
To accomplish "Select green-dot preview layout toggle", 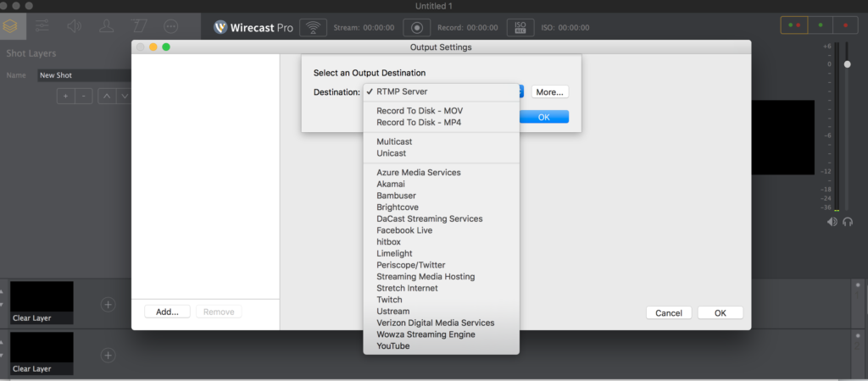I will click(x=821, y=25).
